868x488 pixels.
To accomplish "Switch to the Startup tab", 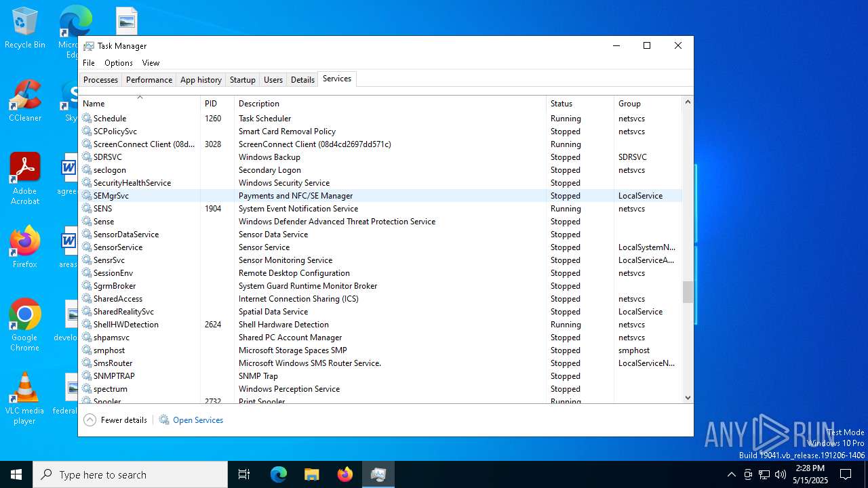I will [x=243, y=79].
